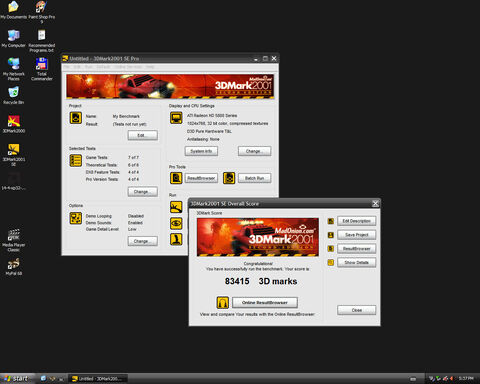Close Overall Score dialog with title bar X
Image resolution: width=480 pixels, height=384 pixels.
(375, 203)
